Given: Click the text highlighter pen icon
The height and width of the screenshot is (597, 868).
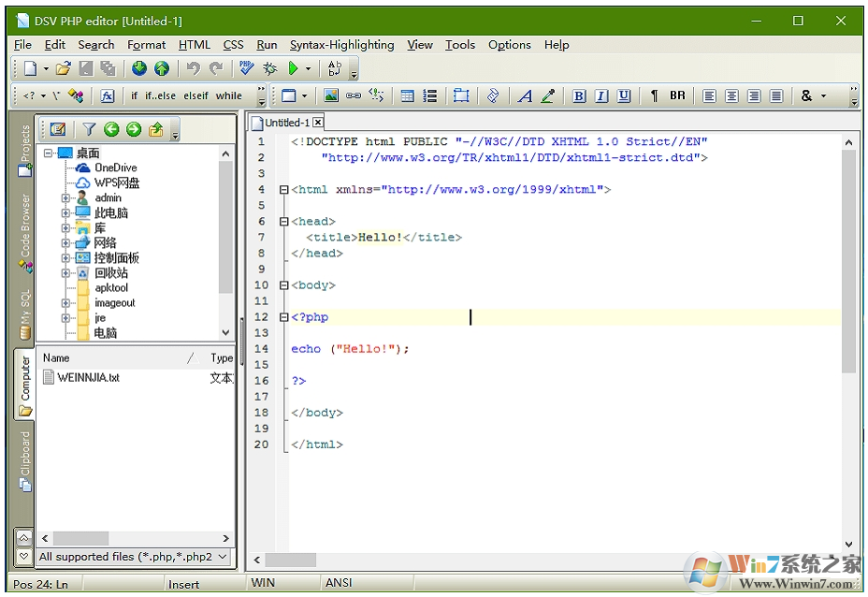Looking at the screenshot, I should [546, 95].
